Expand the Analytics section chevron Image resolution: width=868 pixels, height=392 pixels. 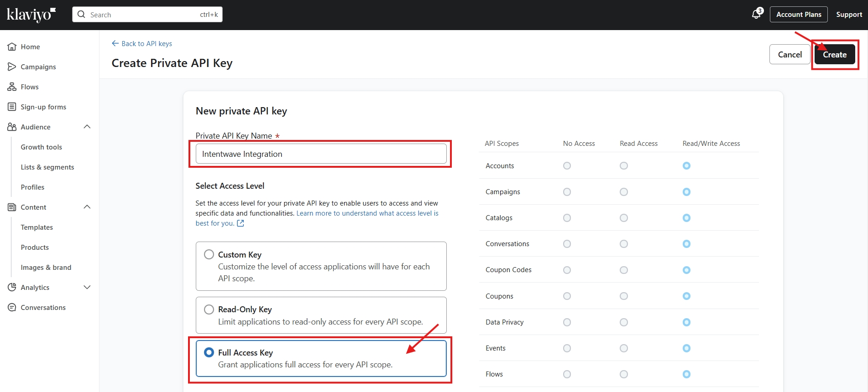[87, 287]
